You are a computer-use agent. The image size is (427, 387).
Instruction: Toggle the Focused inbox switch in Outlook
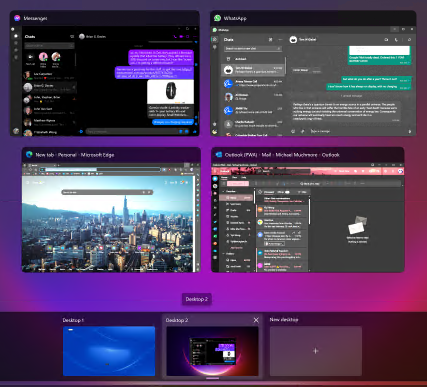point(287,192)
